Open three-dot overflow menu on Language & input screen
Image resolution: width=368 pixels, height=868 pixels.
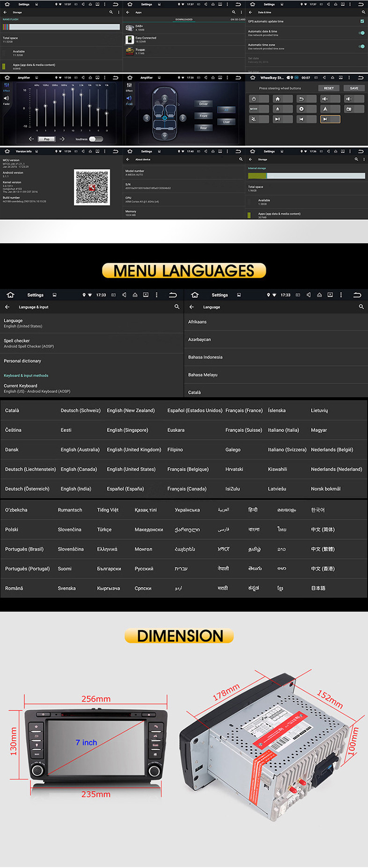click(x=157, y=295)
